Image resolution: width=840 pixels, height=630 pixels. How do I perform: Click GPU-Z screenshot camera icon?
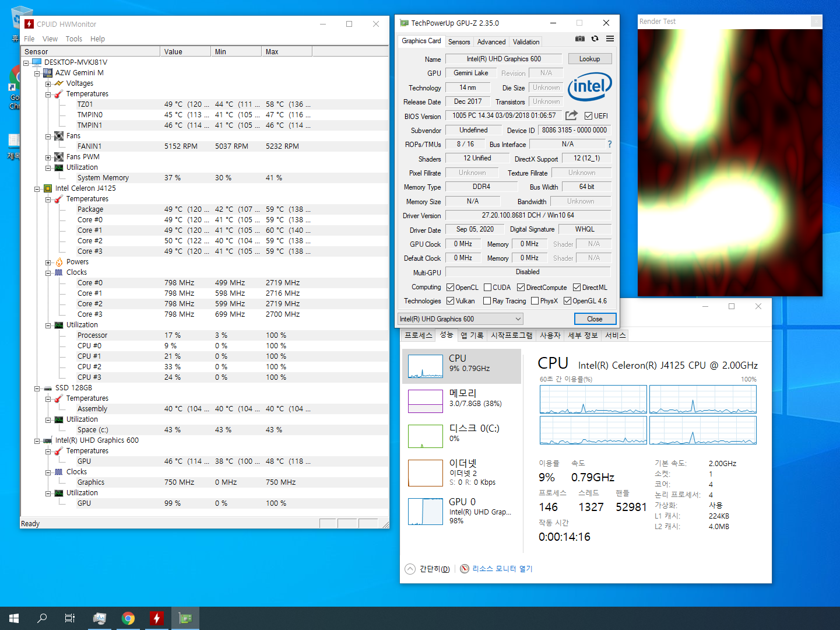[580, 38]
